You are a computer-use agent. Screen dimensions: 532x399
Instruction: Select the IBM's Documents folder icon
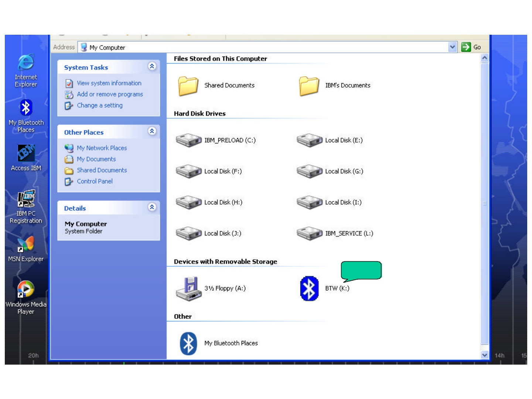(309, 86)
